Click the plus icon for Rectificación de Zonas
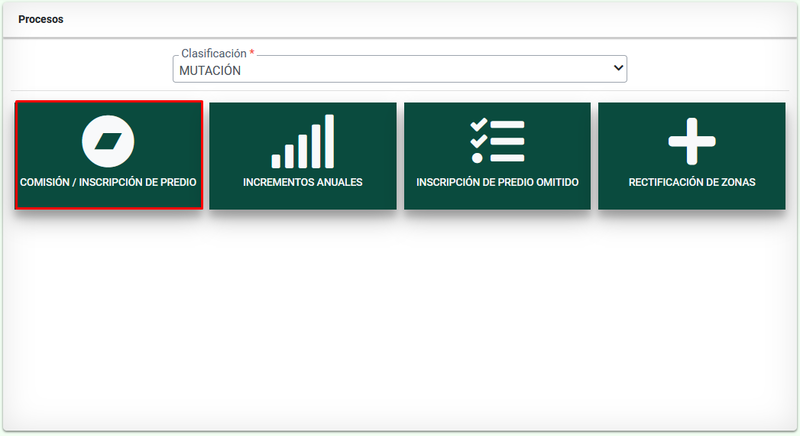The width and height of the screenshot is (800, 436). pyautogui.click(x=692, y=141)
